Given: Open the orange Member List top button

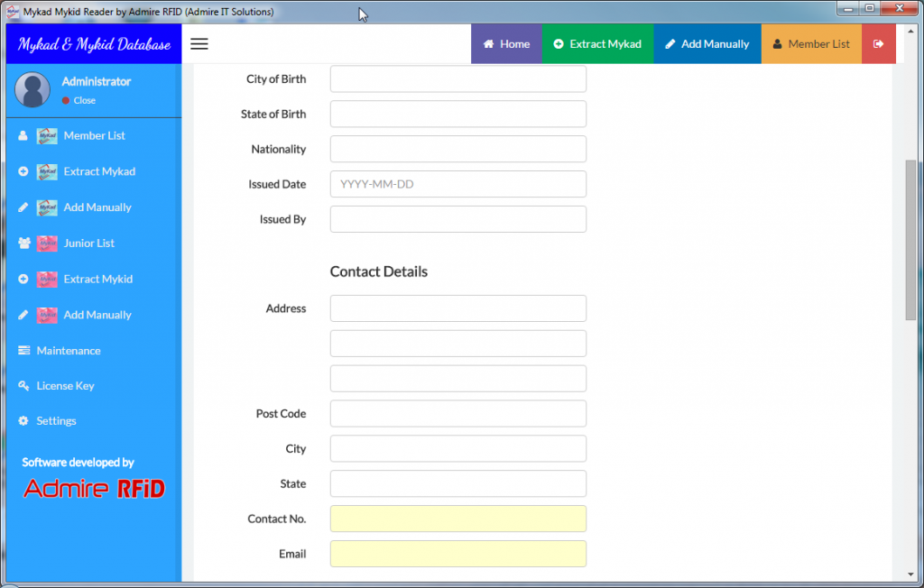Looking at the screenshot, I should click(811, 44).
